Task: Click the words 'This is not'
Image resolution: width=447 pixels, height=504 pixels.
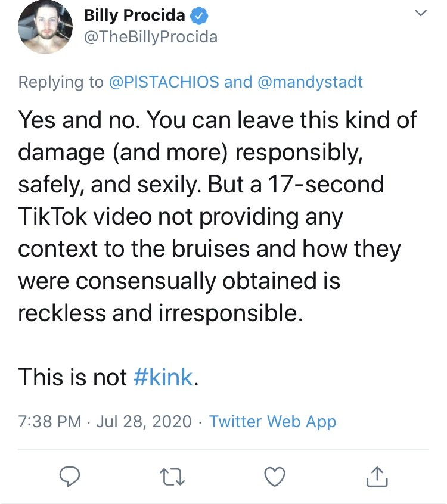Action: [73, 377]
